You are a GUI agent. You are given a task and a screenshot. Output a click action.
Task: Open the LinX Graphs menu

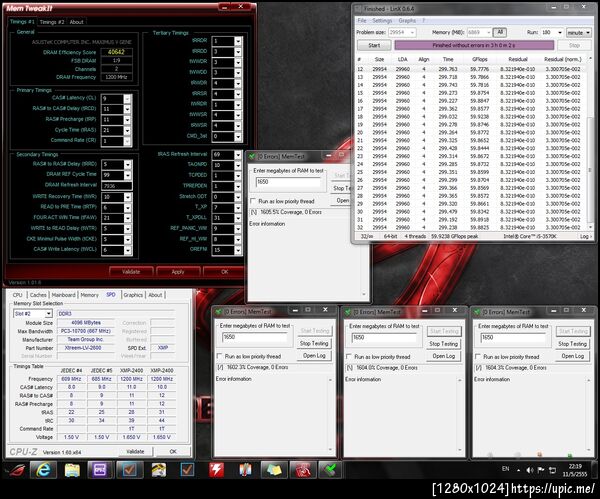point(407,21)
